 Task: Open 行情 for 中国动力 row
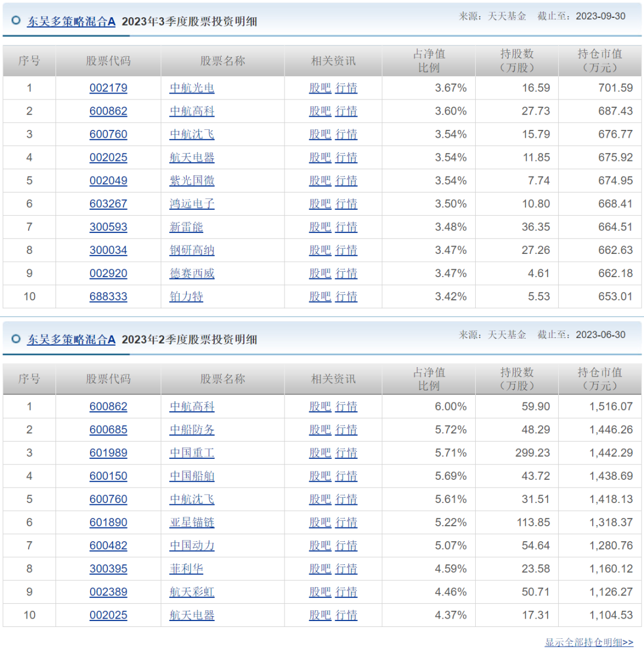tap(346, 545)
